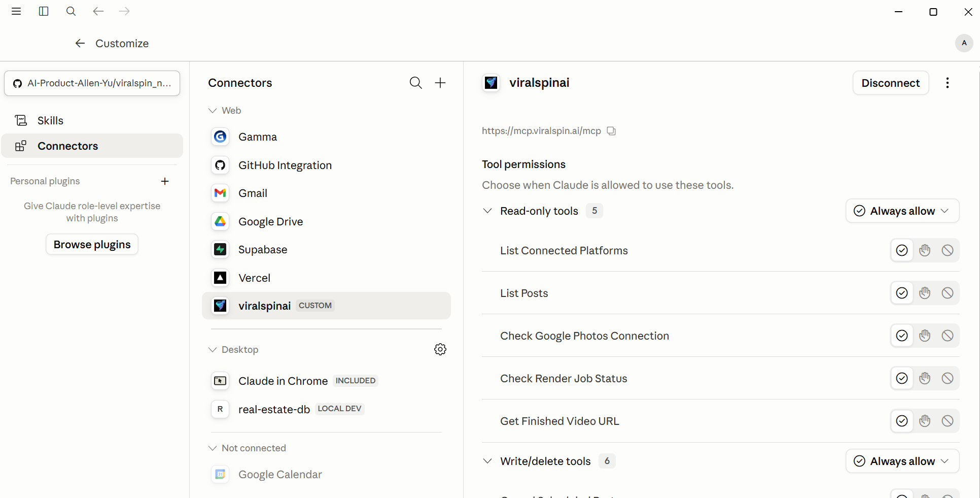980x498 pixels.
Task: Set Get Finished Video URL to needs approval
Action: pos(925,421)
